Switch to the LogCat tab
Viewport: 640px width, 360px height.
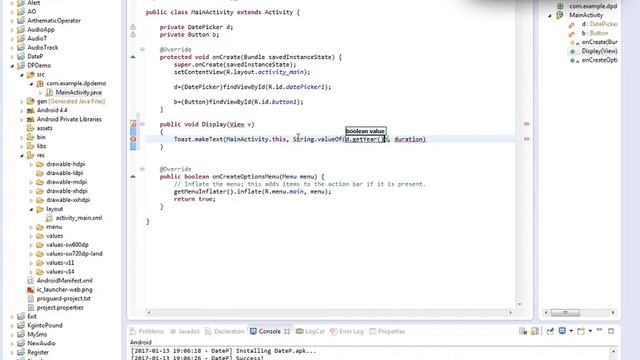(310, 331)
